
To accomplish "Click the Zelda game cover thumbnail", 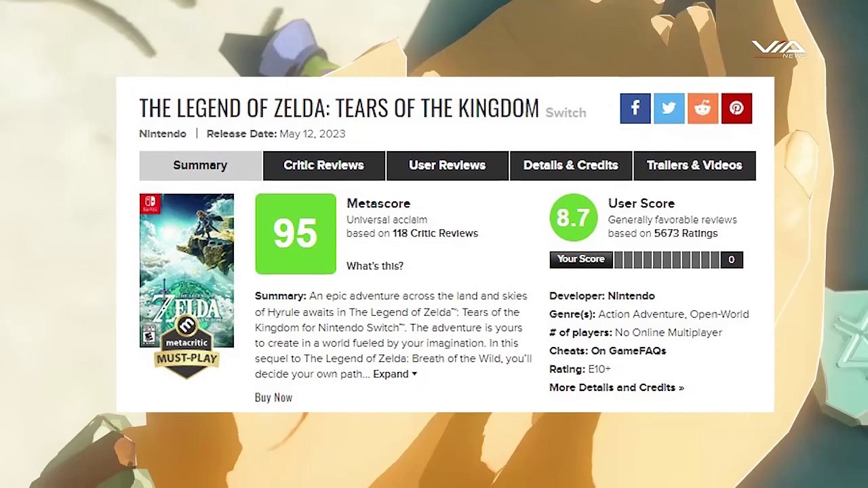I will point(186,270).
